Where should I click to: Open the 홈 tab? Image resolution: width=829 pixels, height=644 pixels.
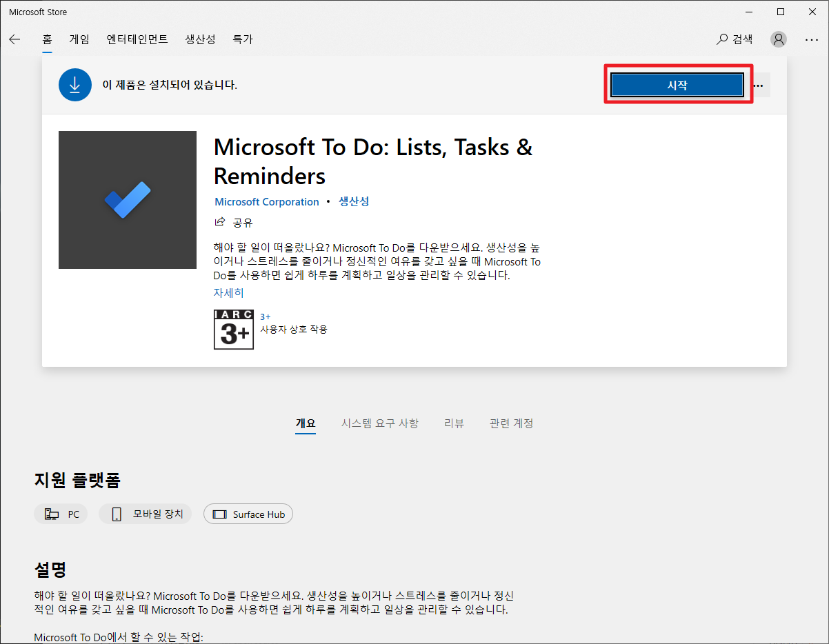[47, 39]
